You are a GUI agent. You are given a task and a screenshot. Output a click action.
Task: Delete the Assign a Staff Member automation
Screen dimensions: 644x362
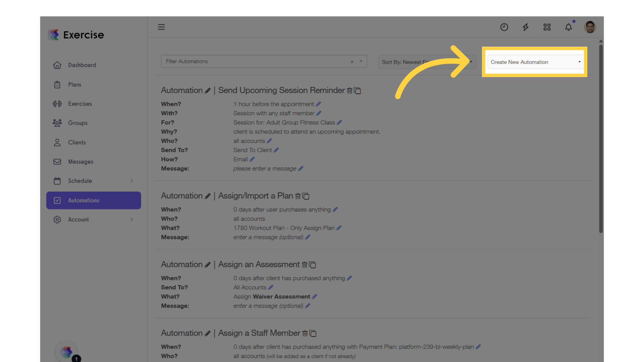[x=305, y=334]
